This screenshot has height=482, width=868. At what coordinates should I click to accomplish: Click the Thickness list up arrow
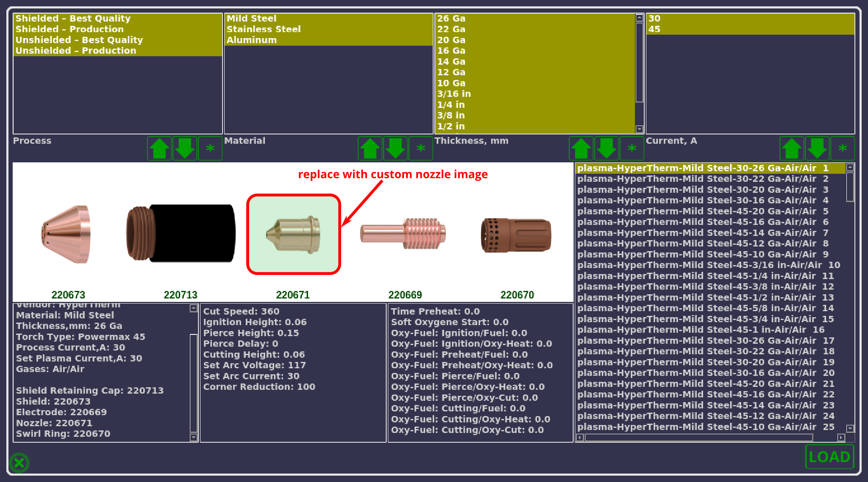pos(581,148)
